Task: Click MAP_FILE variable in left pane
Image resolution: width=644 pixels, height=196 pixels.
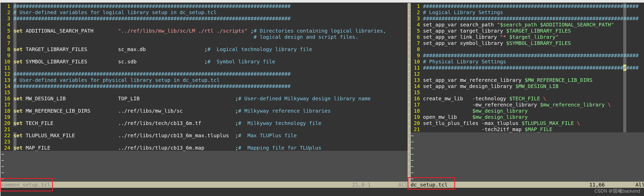Action: click(x=38, y=148)
